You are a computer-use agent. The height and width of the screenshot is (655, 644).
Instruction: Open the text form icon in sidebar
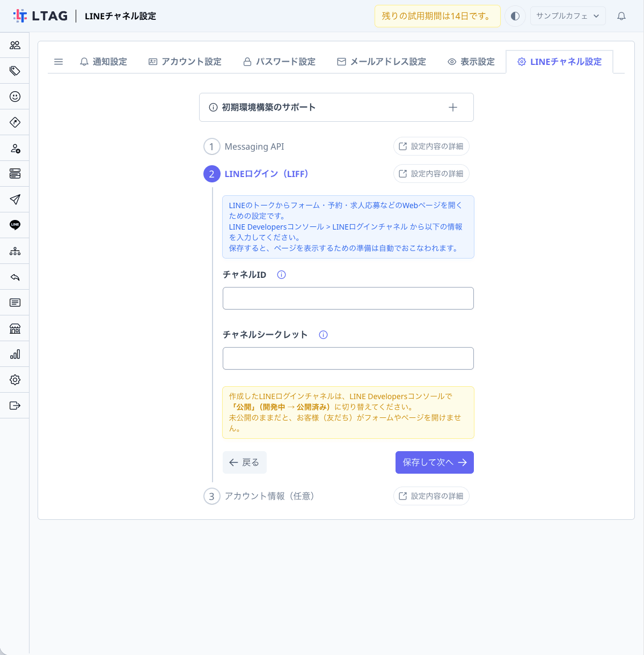pyautogui.click(x=15, y=303)
